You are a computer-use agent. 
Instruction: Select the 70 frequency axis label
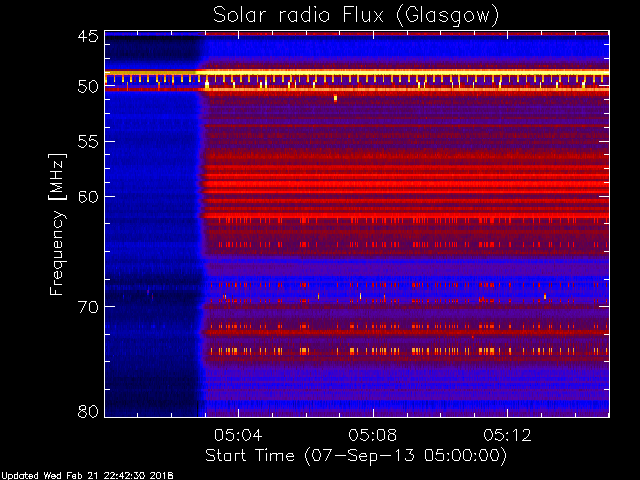(x=88, y=307)
